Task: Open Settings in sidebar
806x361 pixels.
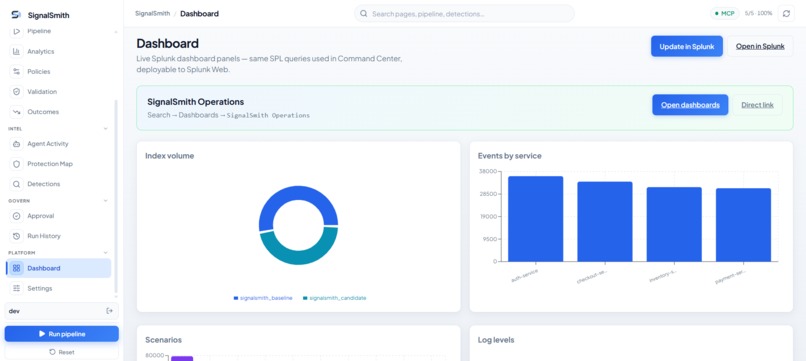Action: (60, 288)
